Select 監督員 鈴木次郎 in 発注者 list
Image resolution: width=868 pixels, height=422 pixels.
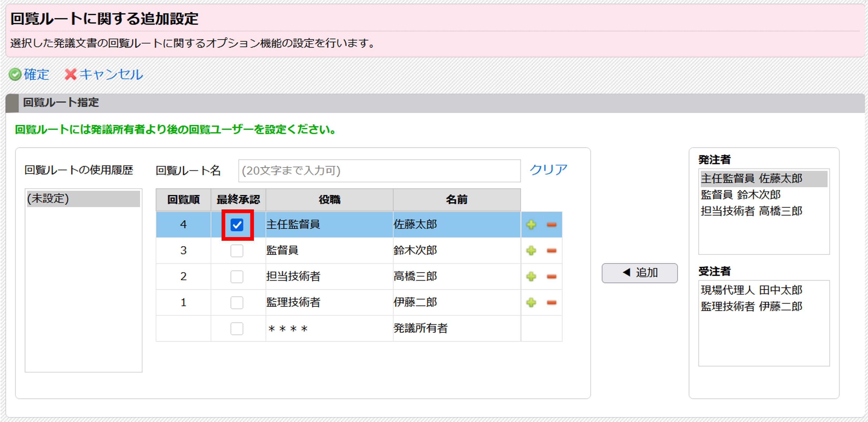coord(763,195)
